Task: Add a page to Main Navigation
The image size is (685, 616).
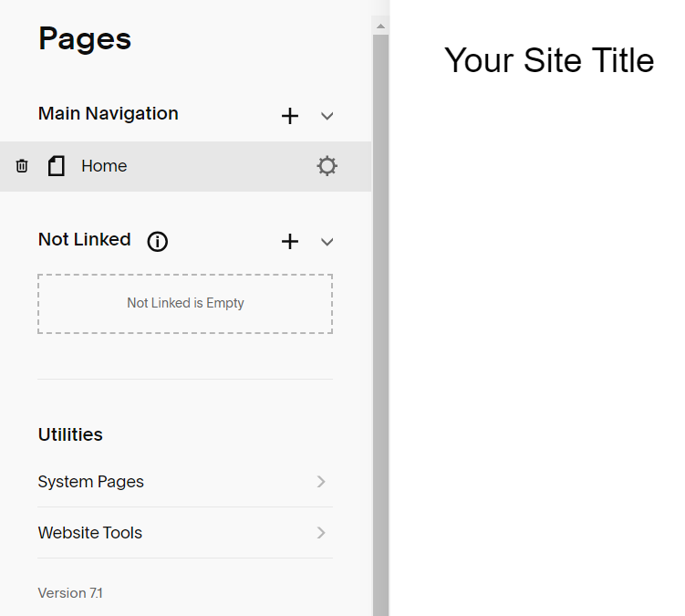Action: pos(290,116)
